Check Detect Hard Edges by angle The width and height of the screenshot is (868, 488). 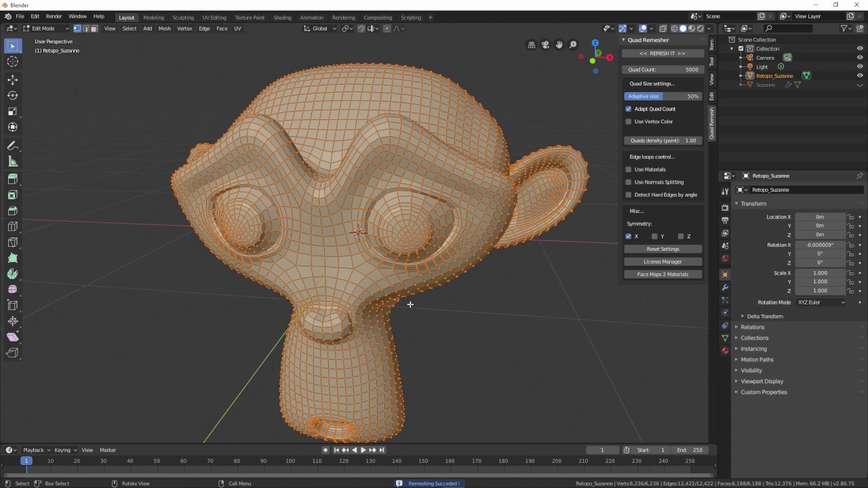tap(629, 195)
